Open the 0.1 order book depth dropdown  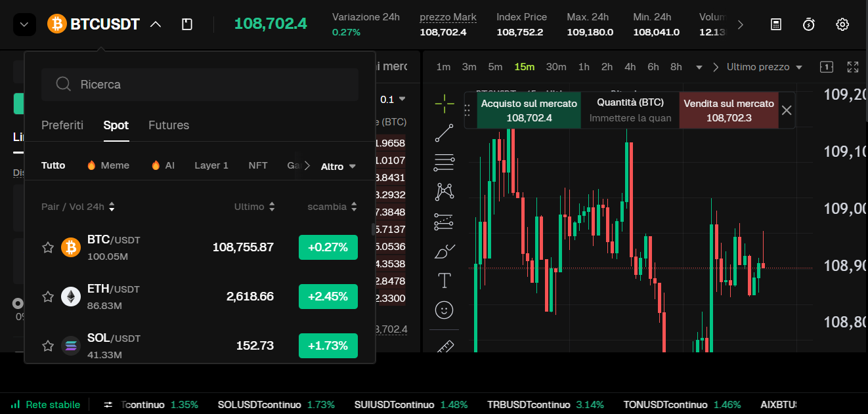coord(393,99)
